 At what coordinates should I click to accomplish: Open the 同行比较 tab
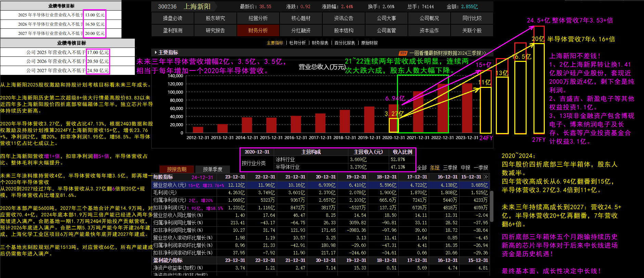click(x=472, y=18)
